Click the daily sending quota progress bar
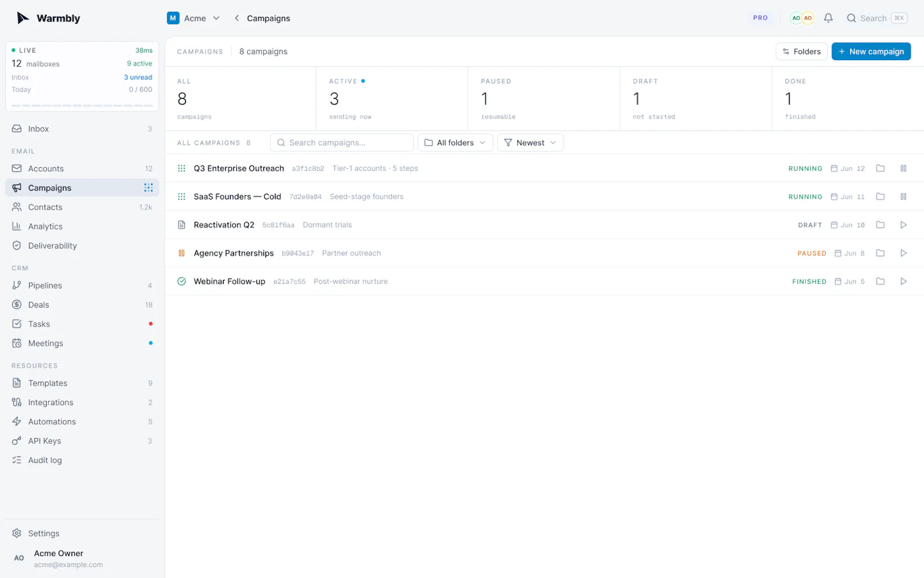This screenshot has height=578, width=924. pos(82,106)
